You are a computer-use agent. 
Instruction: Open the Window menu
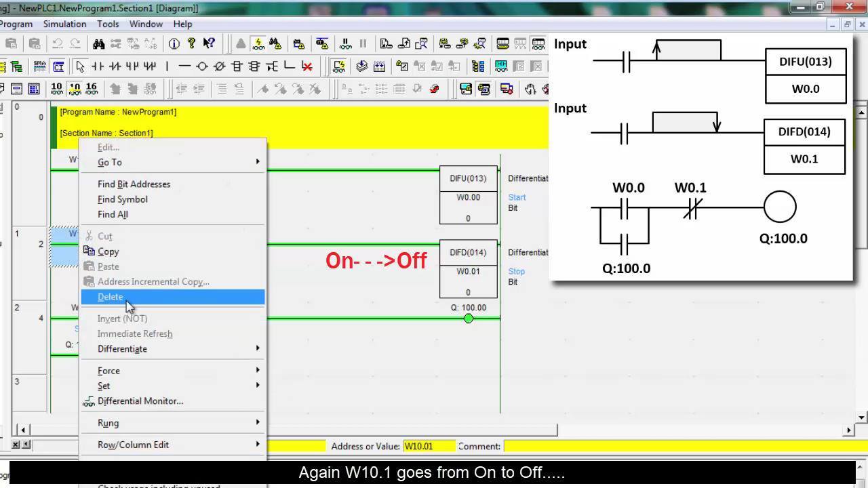click(146, 24)
